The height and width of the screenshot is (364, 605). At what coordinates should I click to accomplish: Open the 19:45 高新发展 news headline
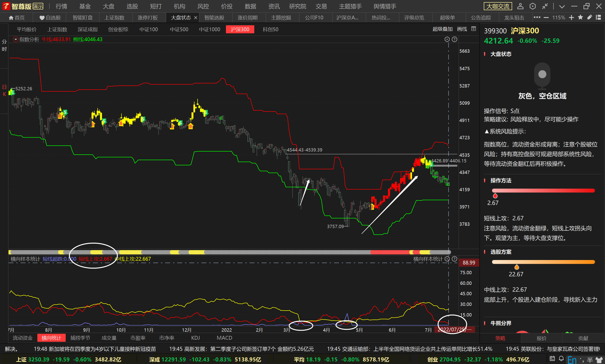241,349
